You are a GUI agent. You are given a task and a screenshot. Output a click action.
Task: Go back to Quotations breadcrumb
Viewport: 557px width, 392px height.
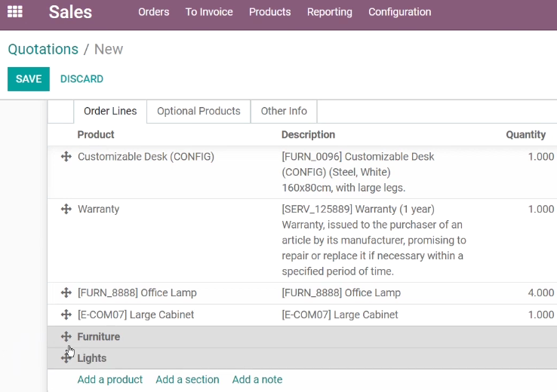(43, 49)
